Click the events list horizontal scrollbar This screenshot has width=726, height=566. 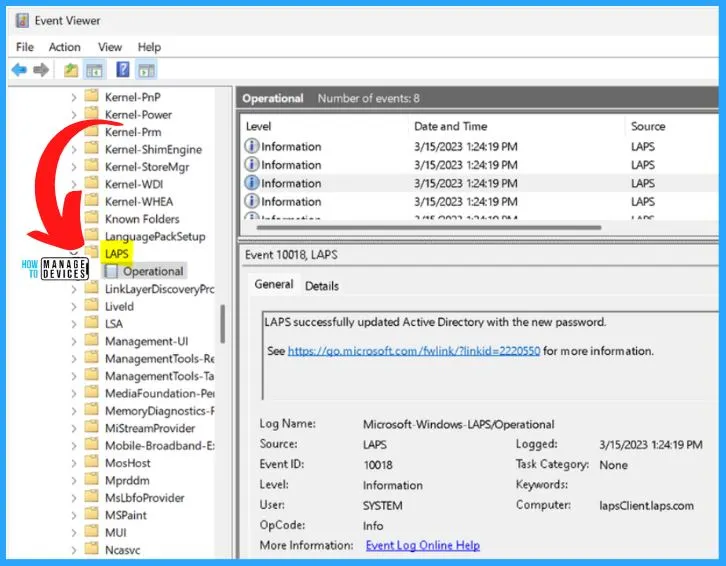point(429,227)
